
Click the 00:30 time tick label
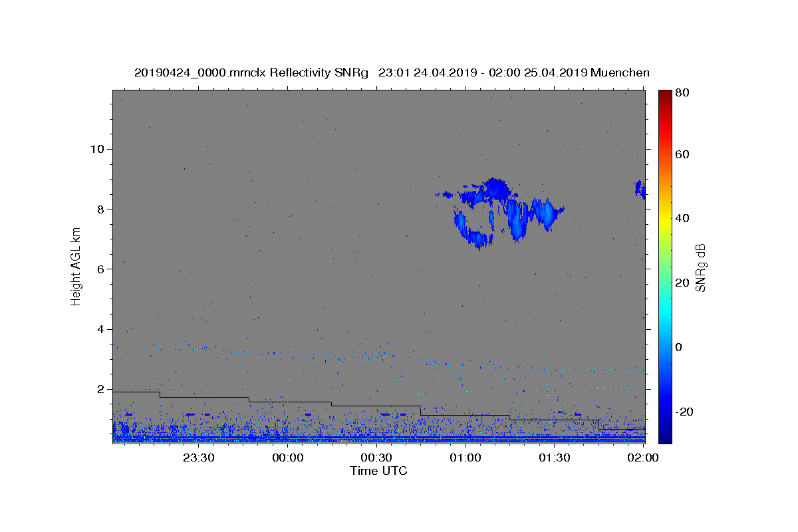point(376,458)
